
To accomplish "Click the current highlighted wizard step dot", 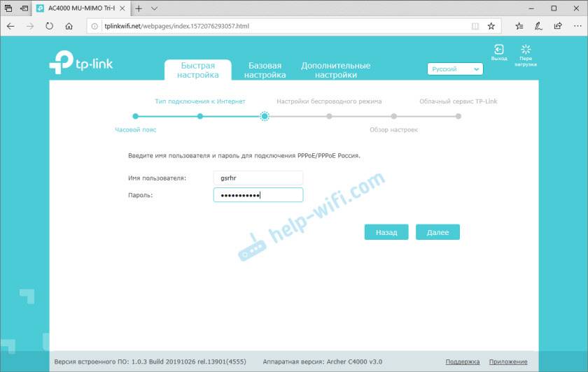I will coord(265,116).
